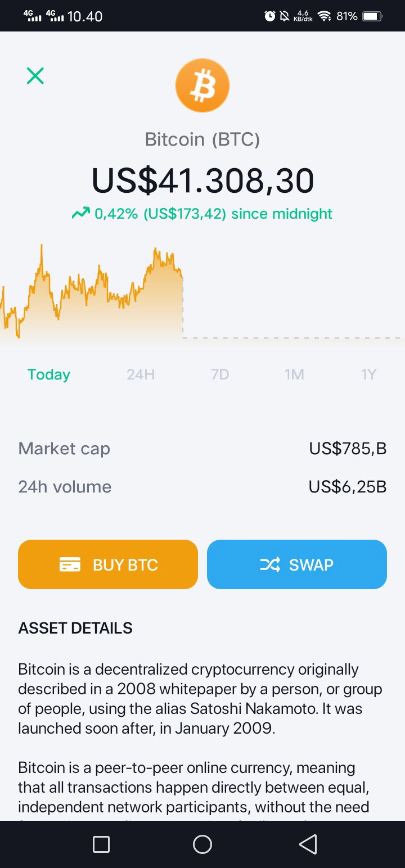The width and height of the screenshot is (405, 868).
Task: Tap the US$41.308,30 price text
Action: pos(202,180)
